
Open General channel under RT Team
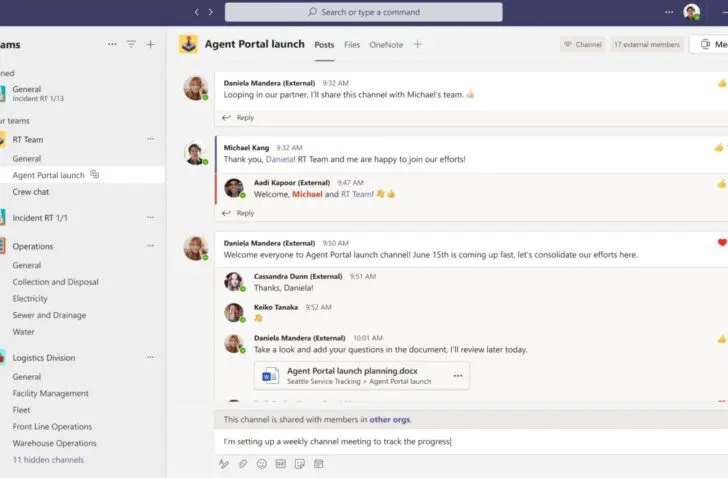tap(27, 159)
